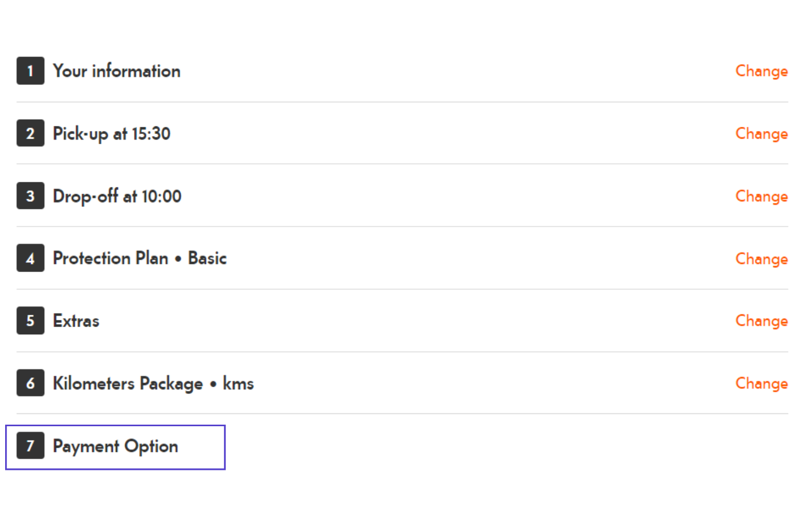Select the Drop-off at 10:00 heading
The width and height of the screenshot is (799, 532).
click(117, 196)
